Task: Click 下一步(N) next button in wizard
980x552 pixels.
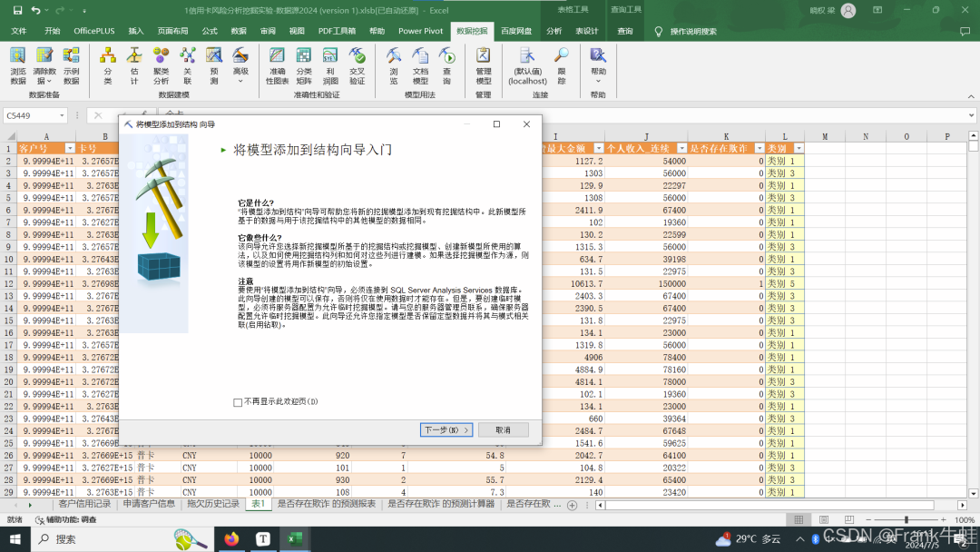Action: (x=446, y=430)
